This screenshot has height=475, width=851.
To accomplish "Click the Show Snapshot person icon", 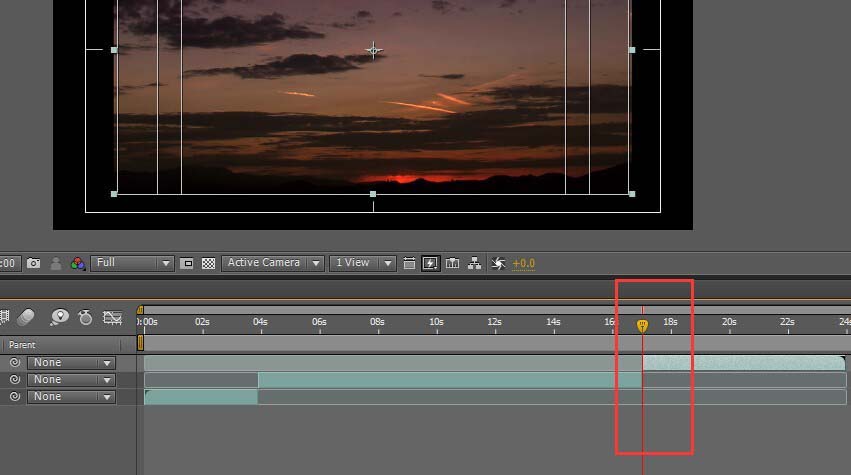I will pyautogui.click(x=55, y=263).
